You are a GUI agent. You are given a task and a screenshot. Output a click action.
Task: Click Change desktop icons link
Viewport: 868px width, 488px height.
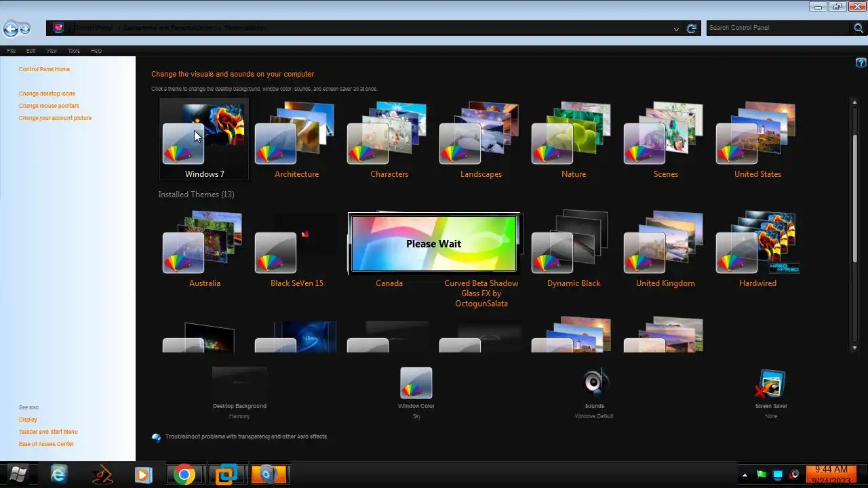(47, 94)
